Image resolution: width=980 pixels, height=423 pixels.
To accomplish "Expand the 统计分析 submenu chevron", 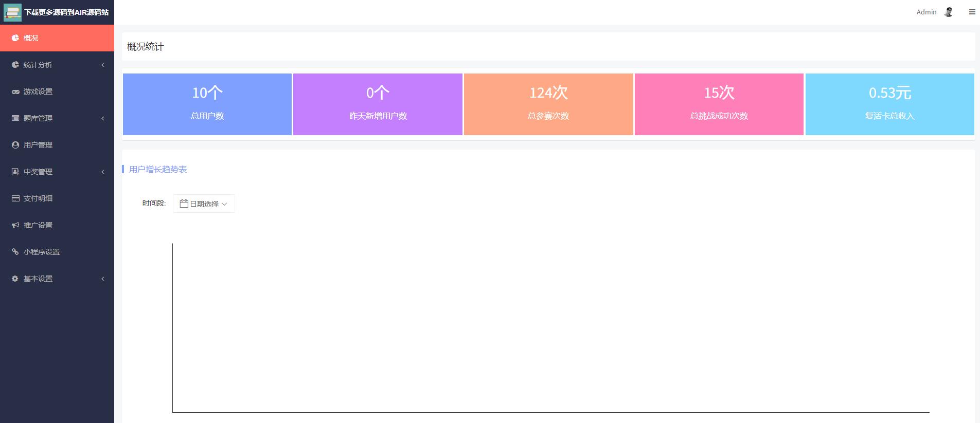I will [x=103, y=65].
